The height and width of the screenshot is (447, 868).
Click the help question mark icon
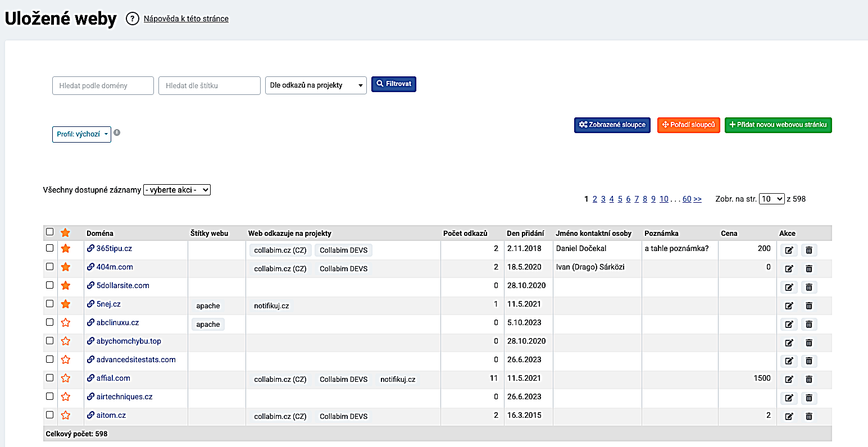point(132,19)
